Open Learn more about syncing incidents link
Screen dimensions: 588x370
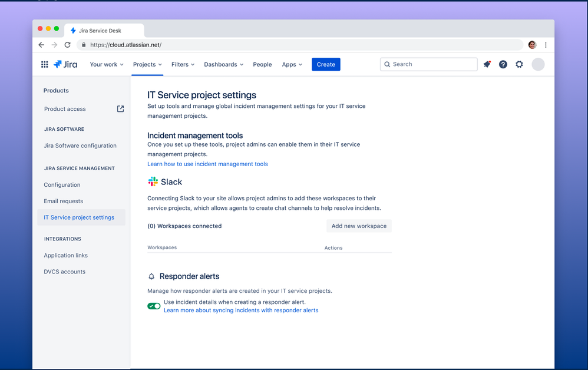click(x=241, y=310)
